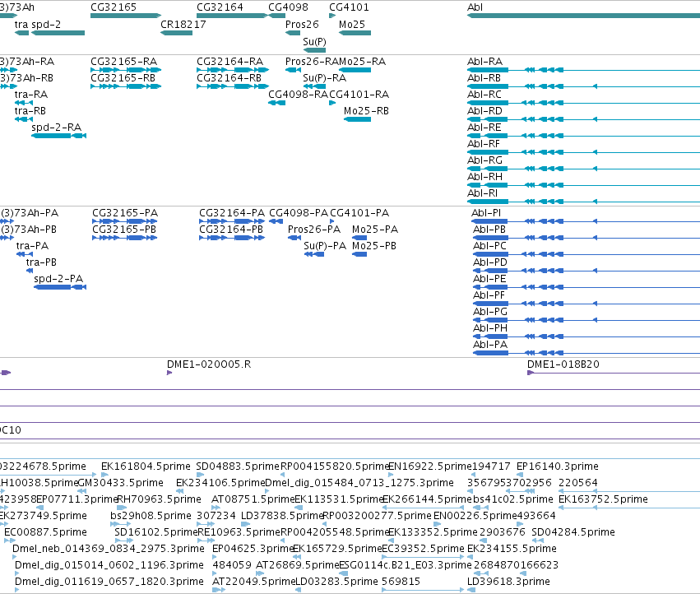Image resolution: width=700 pixels, height=594 pixels.
Task: Click EST SD16102.5prime
Action: pyautogui.click(x=155, y=532)
